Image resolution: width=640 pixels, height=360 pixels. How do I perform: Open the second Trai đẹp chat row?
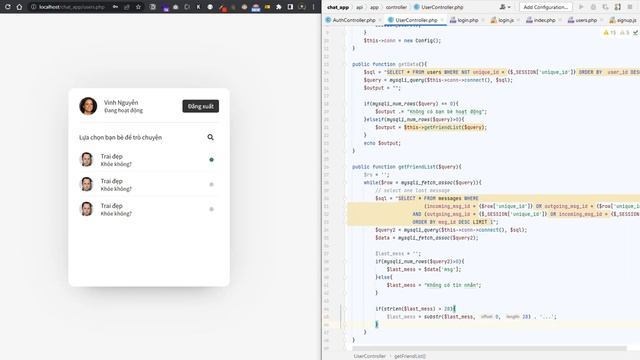click(x=148, y=184)
